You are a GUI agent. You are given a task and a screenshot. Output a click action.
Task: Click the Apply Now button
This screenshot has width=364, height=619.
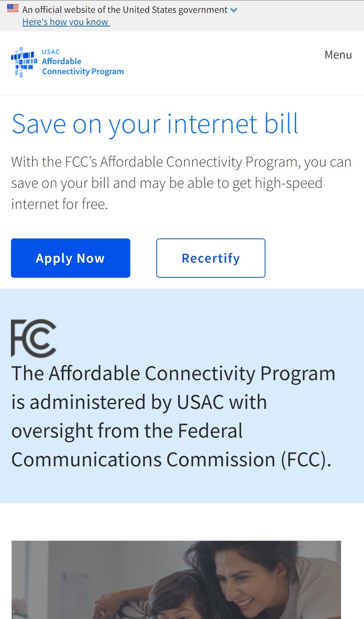[x=71, y=258]
